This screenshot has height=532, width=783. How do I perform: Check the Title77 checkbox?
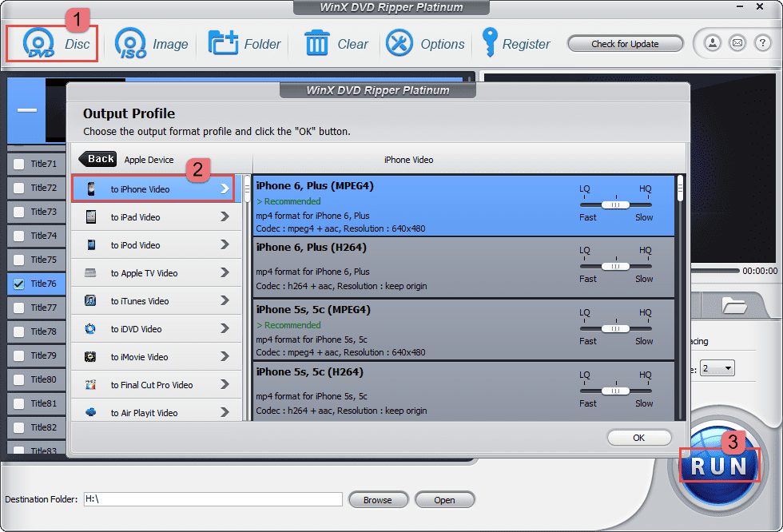click(x=18, y=308)
